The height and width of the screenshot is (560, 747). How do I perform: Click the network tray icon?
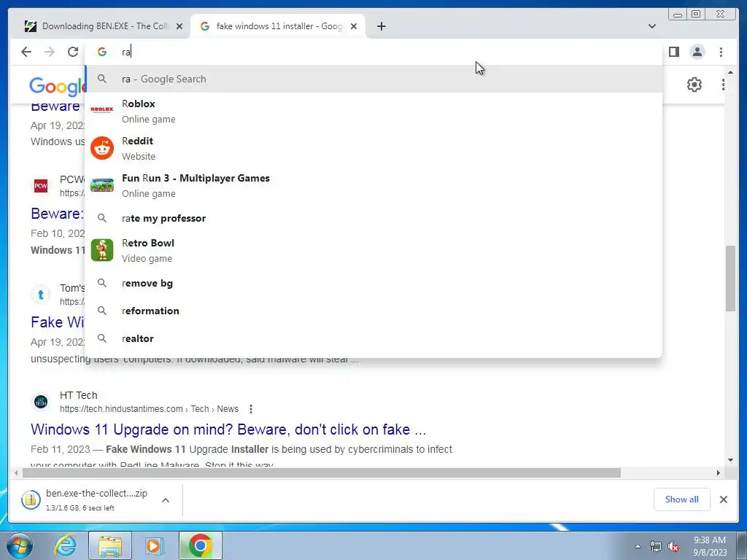[656, 546]
